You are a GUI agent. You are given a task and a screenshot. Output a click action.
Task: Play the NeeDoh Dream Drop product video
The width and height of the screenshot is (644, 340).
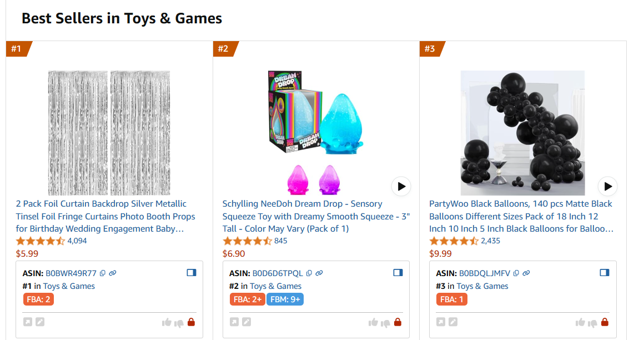(401, 187)
